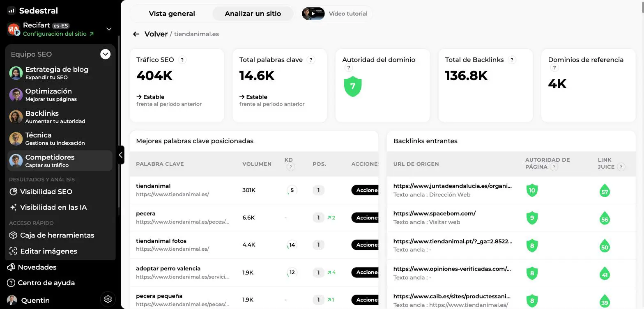Viewport: 644px width, 309px height.
Task: Click the Visibilidad SEO pie chart icon
Action: [x=13, y=192]
